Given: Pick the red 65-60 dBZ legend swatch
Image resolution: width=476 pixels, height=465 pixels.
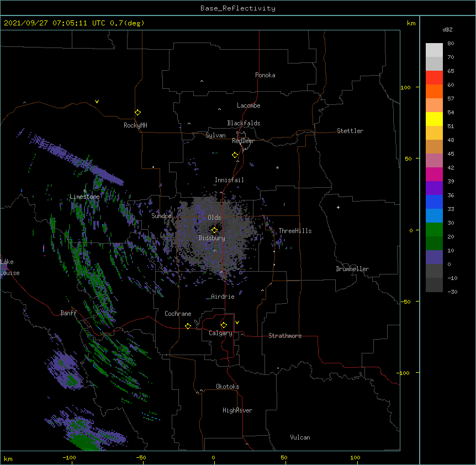Looking at the screenshot, I should 434,77.
